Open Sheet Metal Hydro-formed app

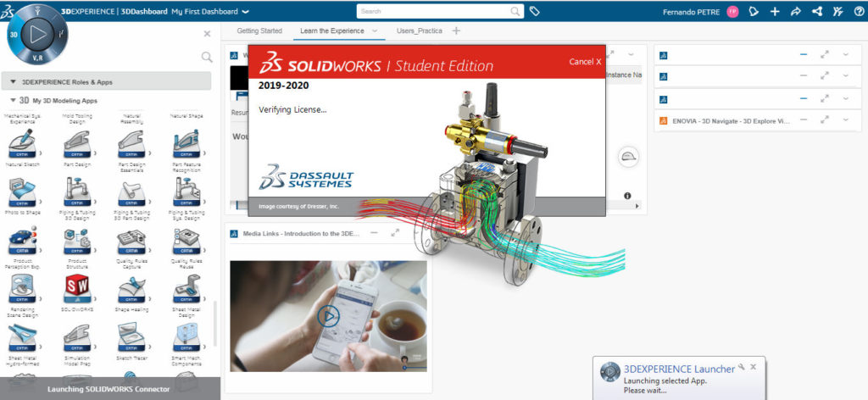point(22,337)
